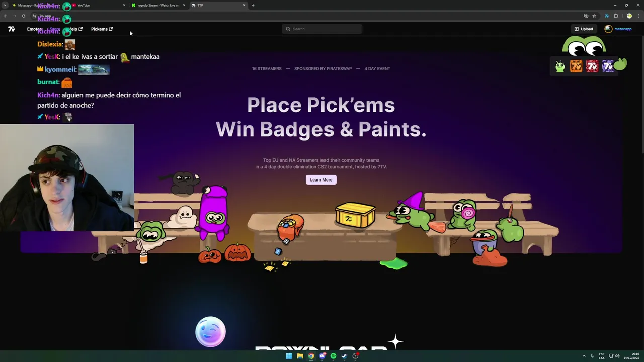This screenshot has width=644, height=362.
Task: Open the clock showing 06:16
Action: click(x=631, y=356)
